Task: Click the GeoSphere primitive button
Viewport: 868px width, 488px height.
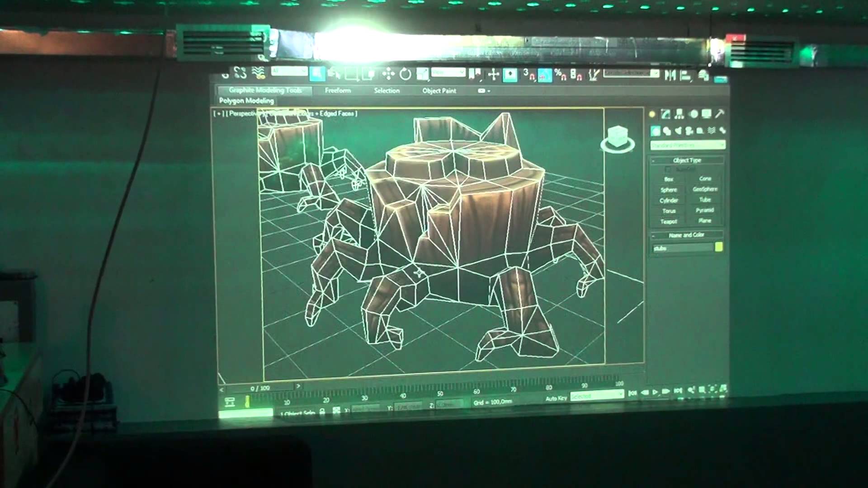Action: [x=705, y=189]
